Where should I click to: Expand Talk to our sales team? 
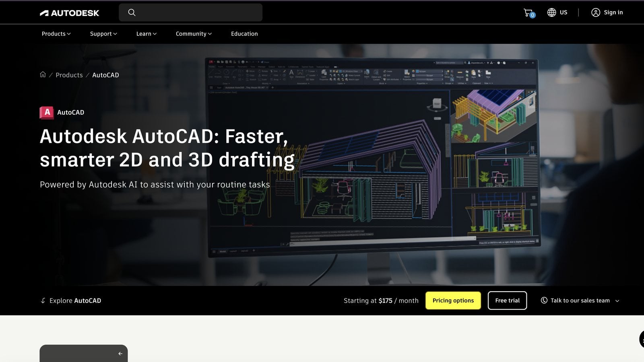click(x=580, y=300)
